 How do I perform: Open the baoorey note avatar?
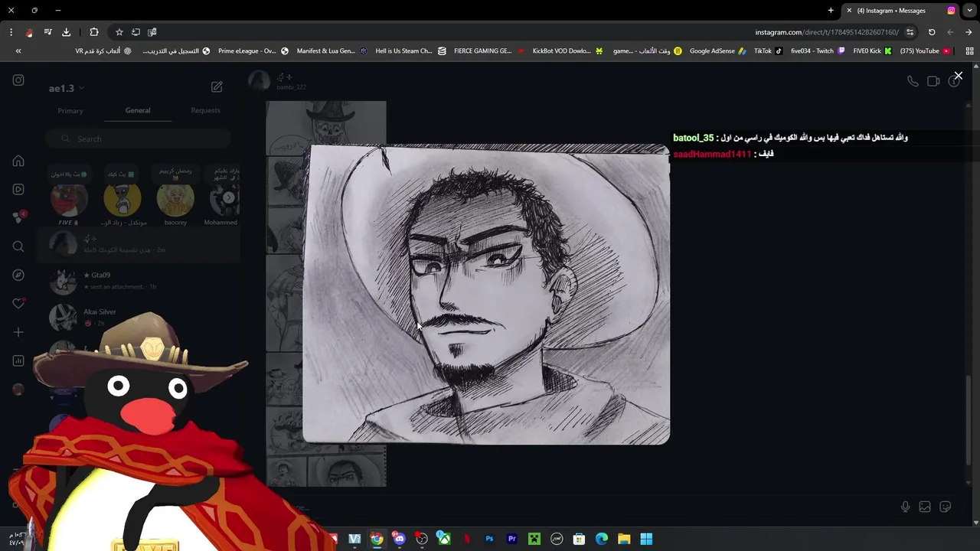coord(175,200)
